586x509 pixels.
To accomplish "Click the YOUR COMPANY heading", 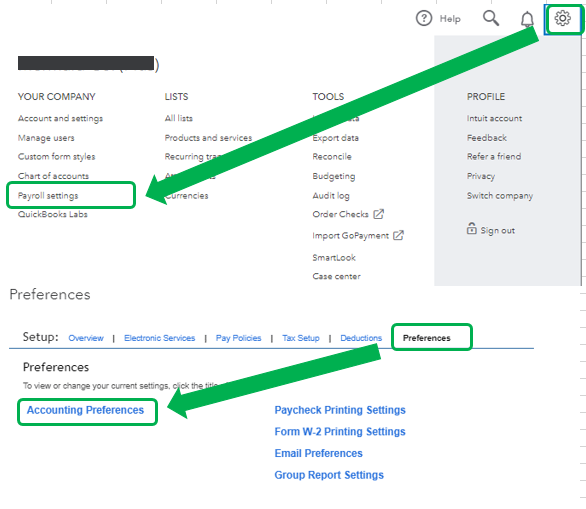I will (x=56, y=97).
